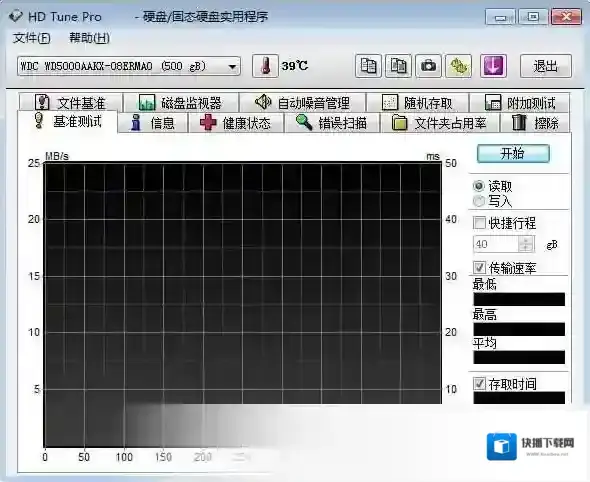Open the 健康状态 health tab
590x482 pixels.
[x=236, y=123]
